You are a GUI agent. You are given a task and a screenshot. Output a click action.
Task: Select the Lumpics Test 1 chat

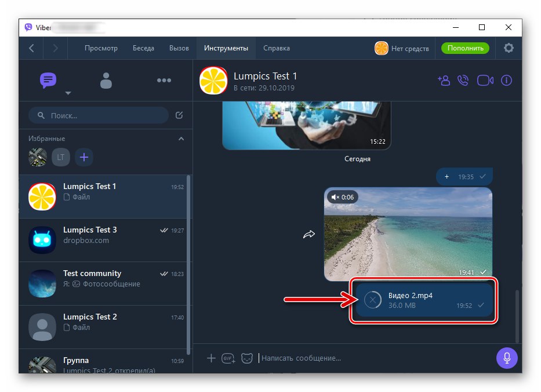tap(103, 197)
